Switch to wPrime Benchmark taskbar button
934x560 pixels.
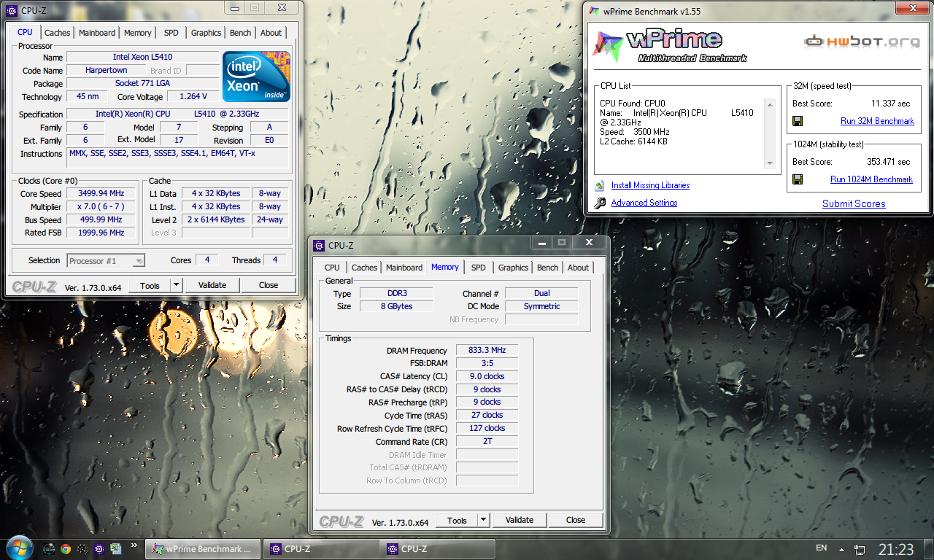pos(203,549)
